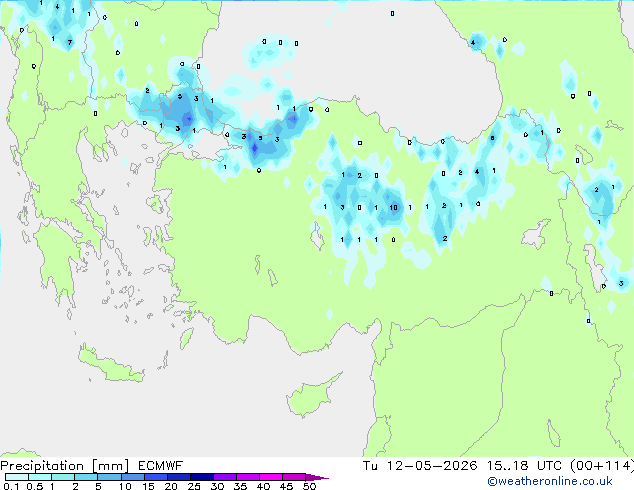Pick the 10–15 mm legend color swatch
Viewport: 634px width, 490px height.
click(132, 477)
